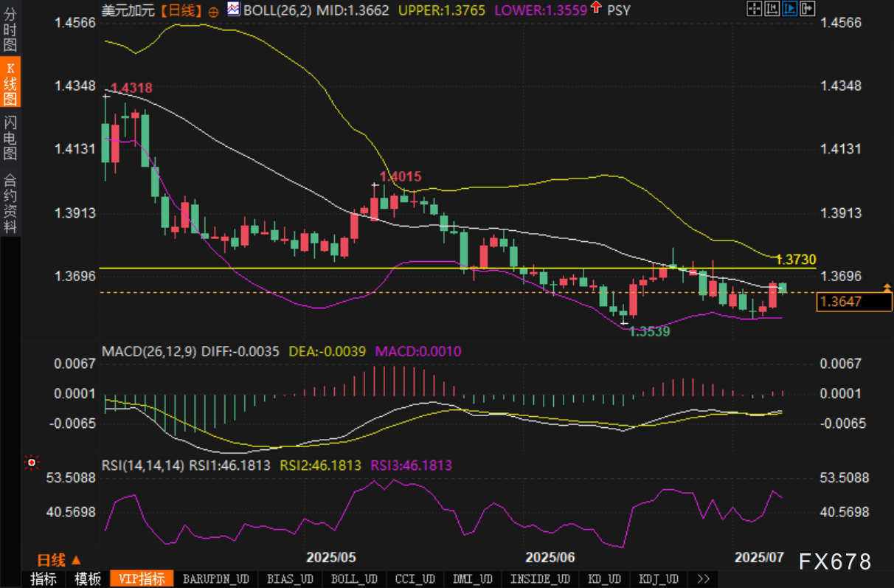This screenshot has width=894, height=588.
Task: Click the blue highlighted chart play icon
Action: tap(789, 9)
